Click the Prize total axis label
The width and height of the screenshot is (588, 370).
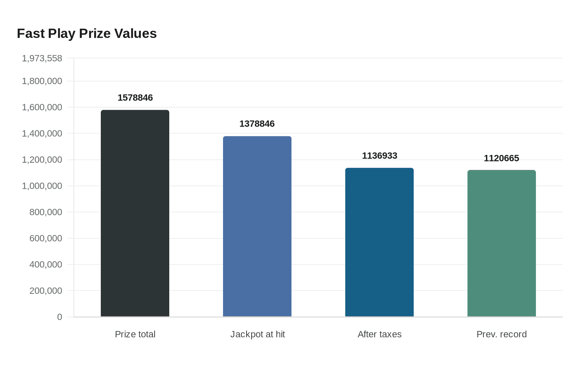[135, 334]
